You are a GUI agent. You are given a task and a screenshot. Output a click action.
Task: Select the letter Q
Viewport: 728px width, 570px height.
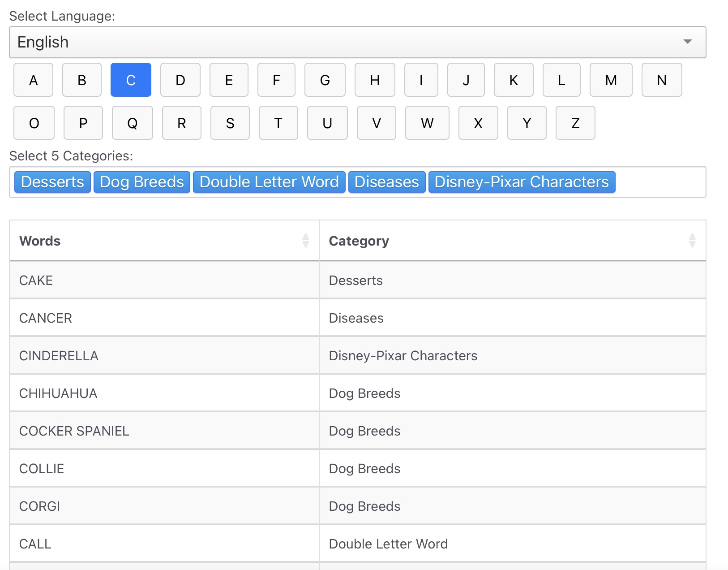pyautogui.click(x=132, y=123)
